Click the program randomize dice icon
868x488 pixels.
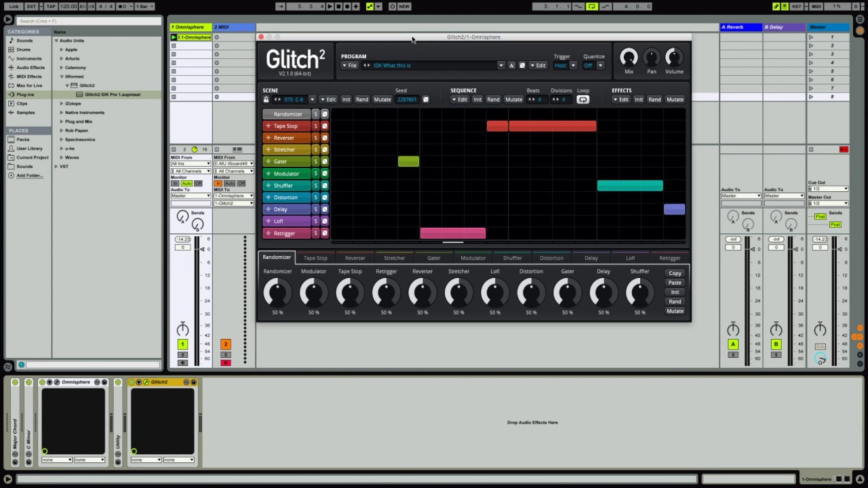click(x=522, y=66)
